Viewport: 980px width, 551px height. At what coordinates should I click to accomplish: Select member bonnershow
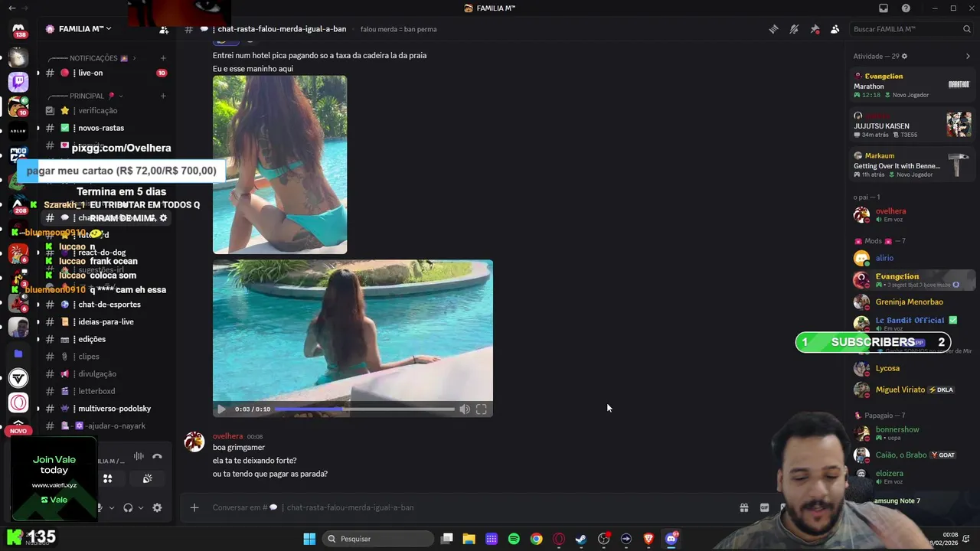(913, 433)
